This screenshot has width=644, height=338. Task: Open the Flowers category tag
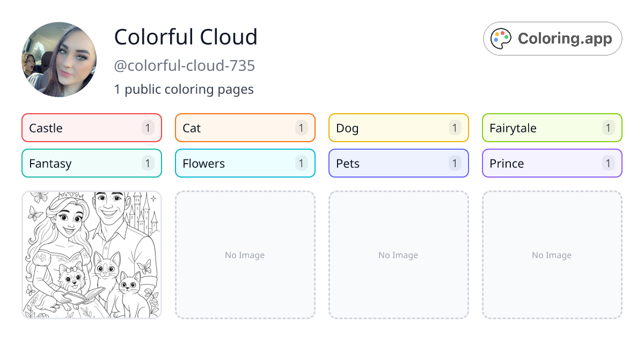(x=245, y=163)
